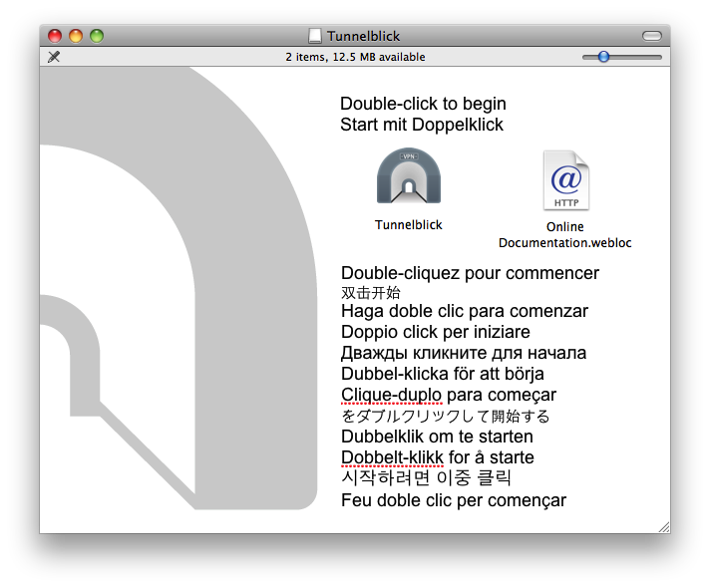
Task: Click the "Clique-duplo para começar" text
Action: [449, 395]
